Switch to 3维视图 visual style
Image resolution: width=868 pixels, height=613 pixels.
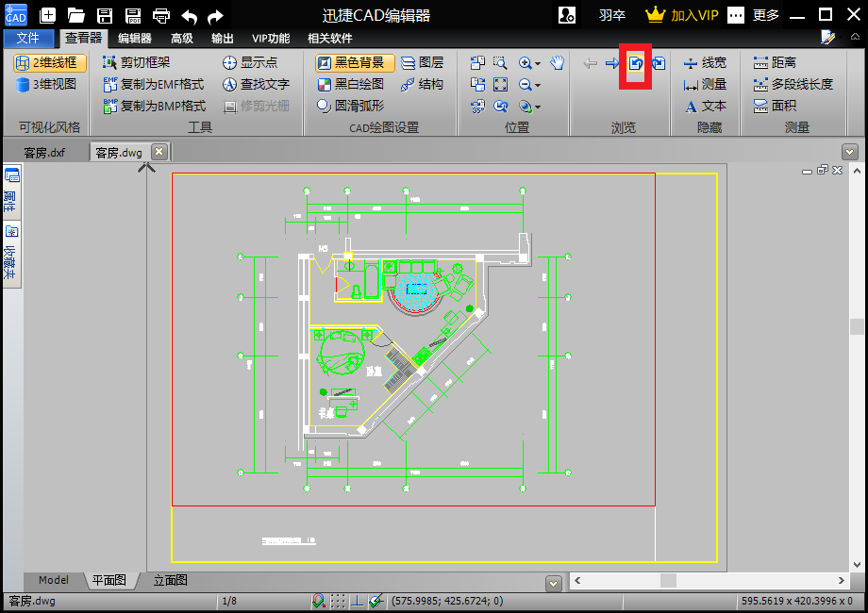pos(47,84)
